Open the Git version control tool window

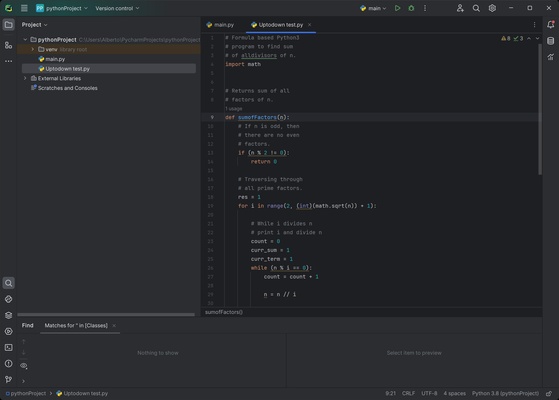pyautogui.click(x=9, y=379)
